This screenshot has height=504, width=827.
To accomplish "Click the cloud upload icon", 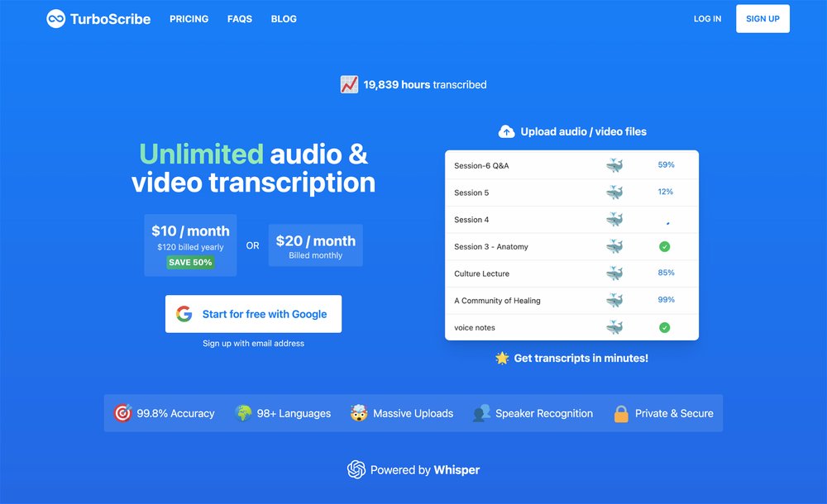I will point(506,132).
